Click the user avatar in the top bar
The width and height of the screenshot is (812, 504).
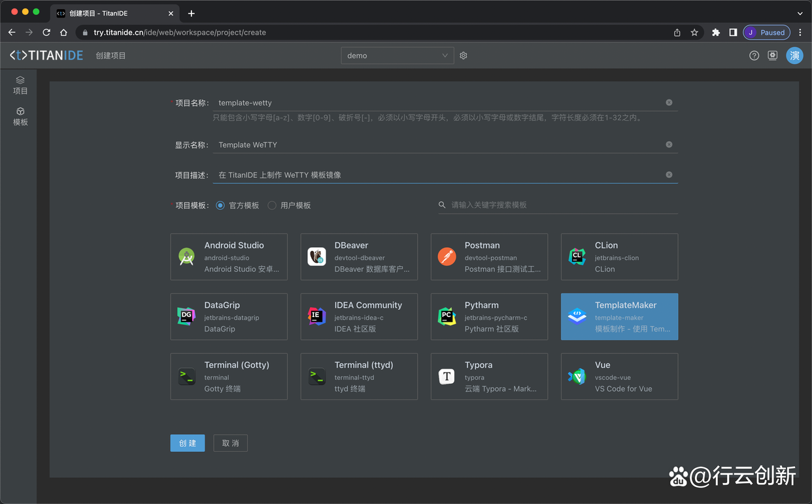click(794, 56)
